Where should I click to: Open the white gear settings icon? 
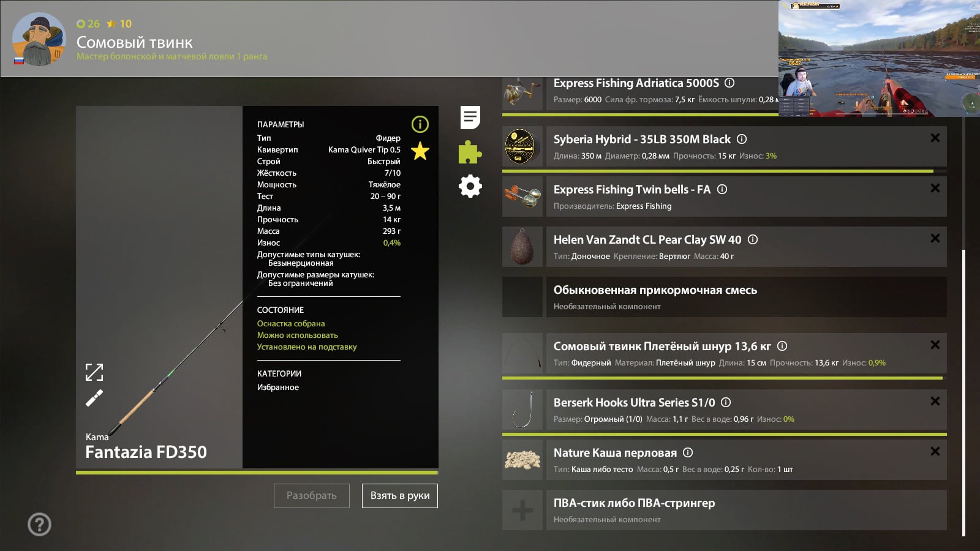point(470,186)
